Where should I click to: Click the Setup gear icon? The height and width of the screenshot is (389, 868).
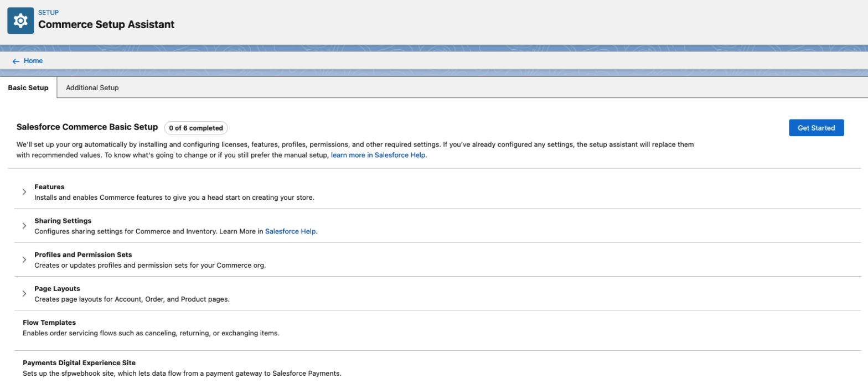20,20
